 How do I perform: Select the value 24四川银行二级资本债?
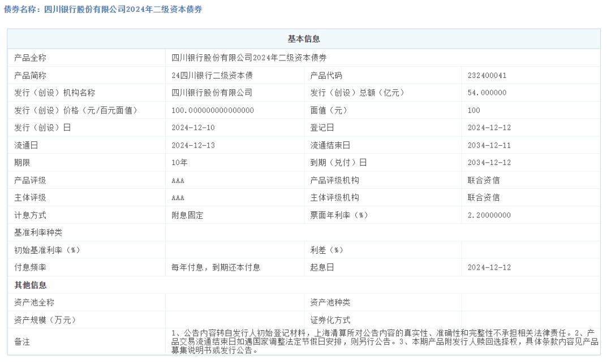click(212, 76)
